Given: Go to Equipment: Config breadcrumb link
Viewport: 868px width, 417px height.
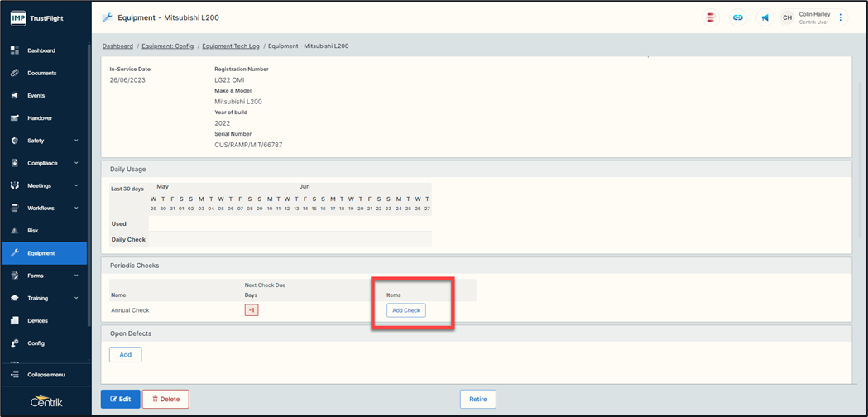Looking at the screenshot, I should [168, 46].
